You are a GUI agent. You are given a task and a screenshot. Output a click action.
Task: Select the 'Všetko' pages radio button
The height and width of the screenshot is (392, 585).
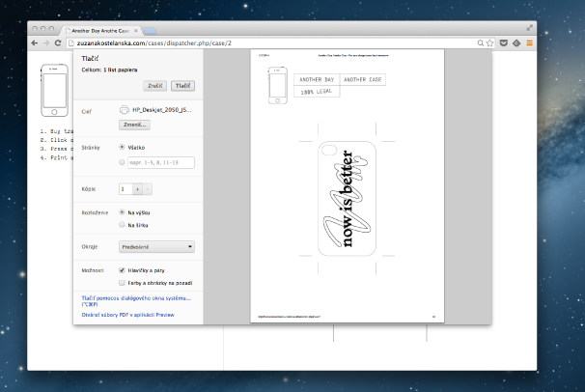pos(122,148)
